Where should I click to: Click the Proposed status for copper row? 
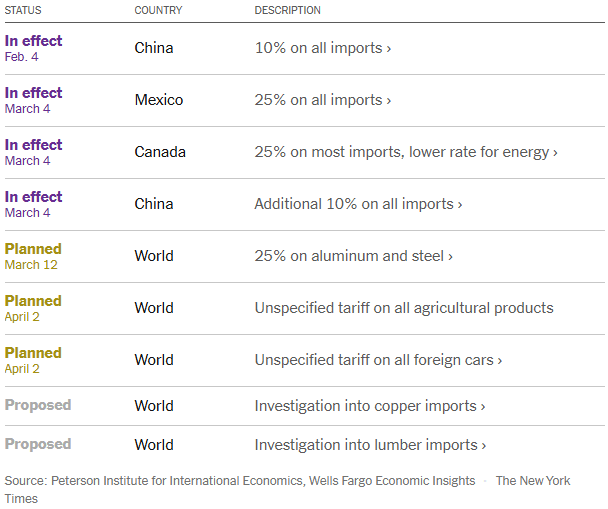(x=38, y=406)
